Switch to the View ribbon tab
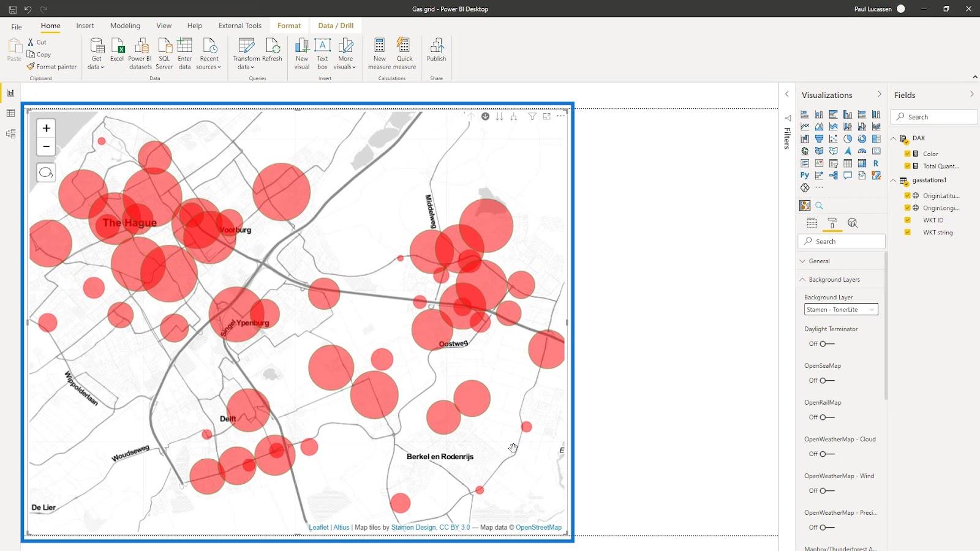Image resolution: width=980 pixels, height=551 pixels. coord(164,26)
